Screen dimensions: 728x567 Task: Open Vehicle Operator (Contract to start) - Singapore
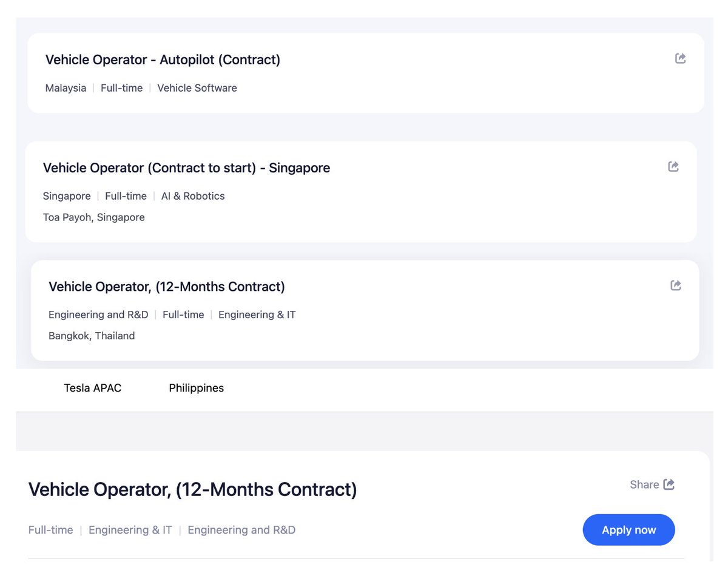click(186, 168)
